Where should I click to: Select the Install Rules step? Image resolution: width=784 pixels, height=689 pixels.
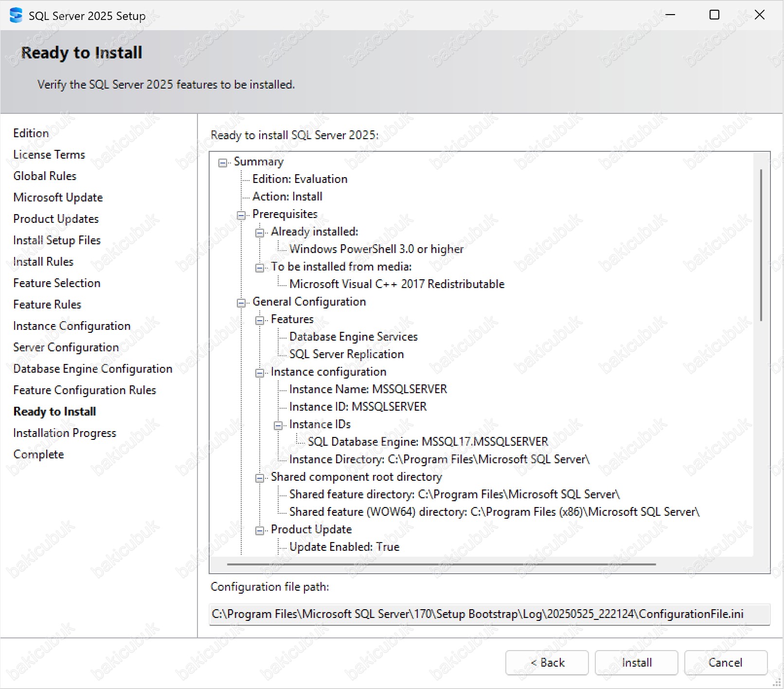point(43,262)
